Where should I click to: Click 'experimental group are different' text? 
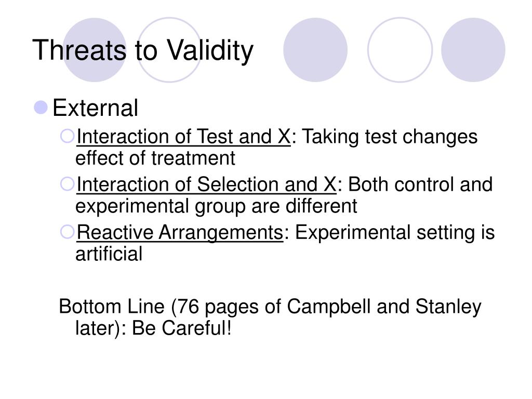pos(216,207)
